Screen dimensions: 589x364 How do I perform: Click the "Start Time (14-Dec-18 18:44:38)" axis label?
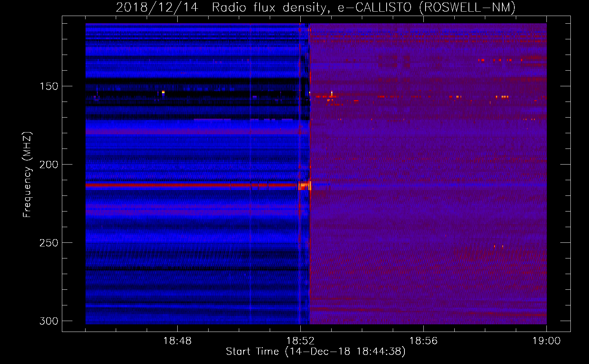pos(316,352)
